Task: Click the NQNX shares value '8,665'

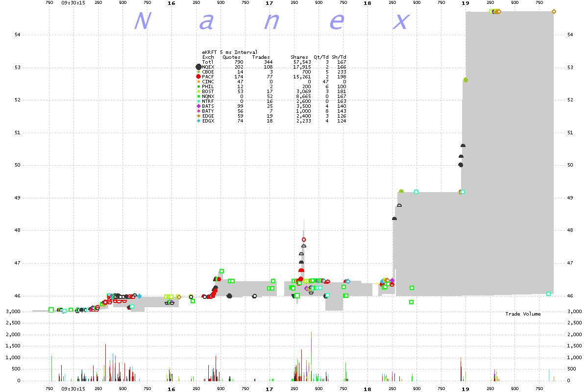Action: coord(303,97)
